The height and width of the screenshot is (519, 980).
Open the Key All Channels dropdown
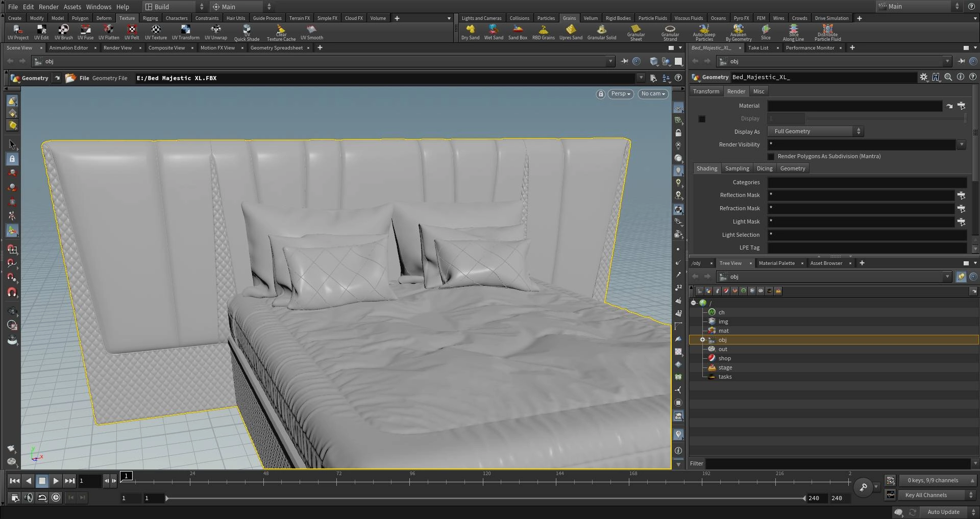(x=937, y=495)
